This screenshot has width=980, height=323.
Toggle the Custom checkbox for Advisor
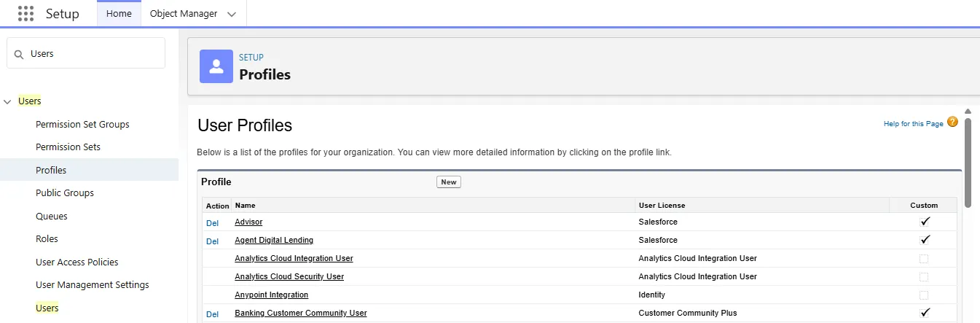[925, 222]
